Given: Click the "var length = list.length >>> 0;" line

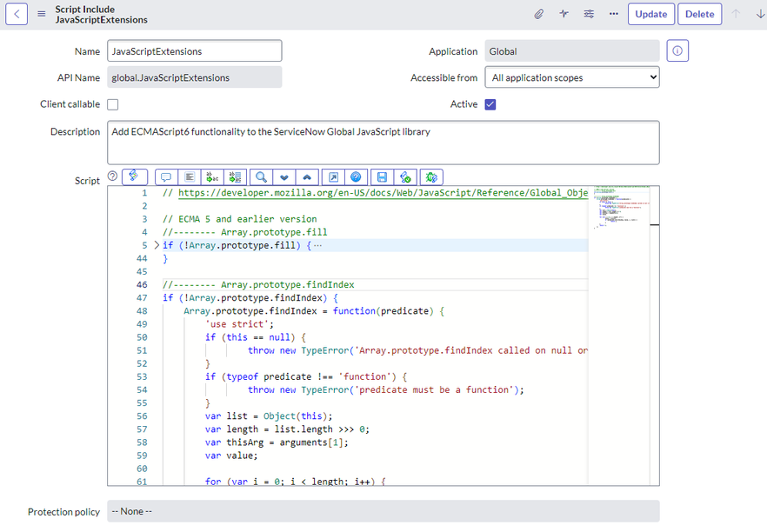Looking at the screenshot, I should [x=287, y=429].
